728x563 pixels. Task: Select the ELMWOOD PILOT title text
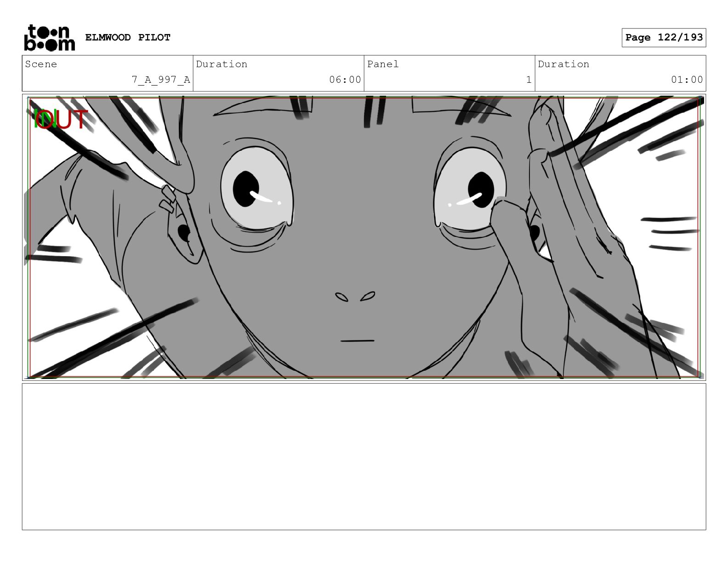click(127, 37)
